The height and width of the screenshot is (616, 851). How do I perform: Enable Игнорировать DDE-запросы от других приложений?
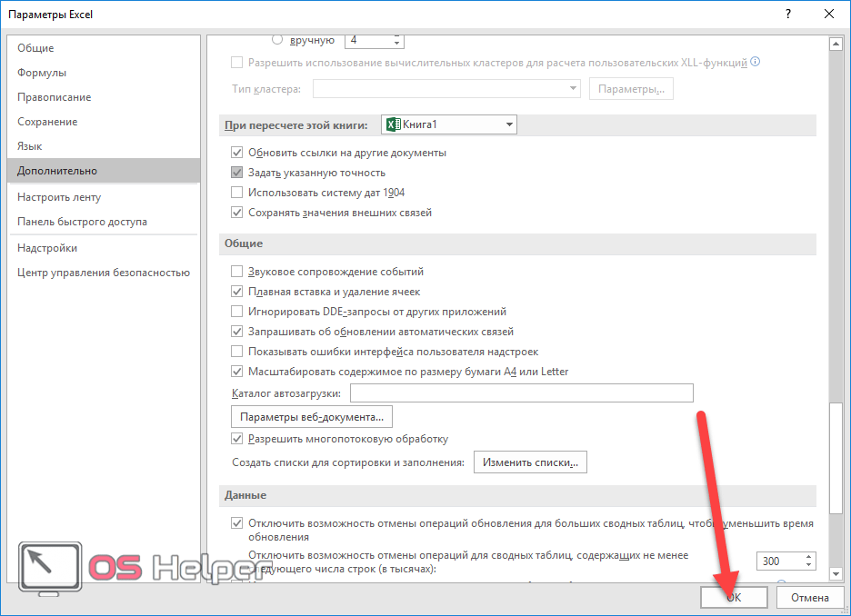[236, 312]
